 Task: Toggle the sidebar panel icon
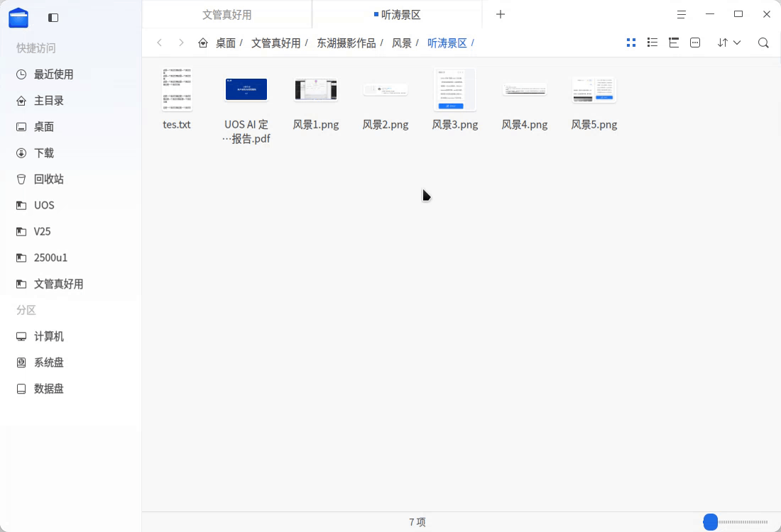pyautogui.click(x=53, y=18)
